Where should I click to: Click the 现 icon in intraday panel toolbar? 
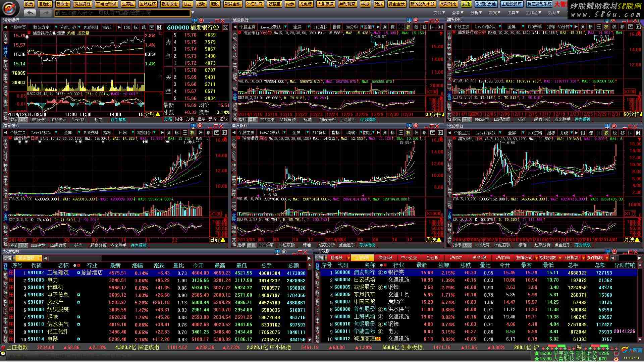point(144,27)
